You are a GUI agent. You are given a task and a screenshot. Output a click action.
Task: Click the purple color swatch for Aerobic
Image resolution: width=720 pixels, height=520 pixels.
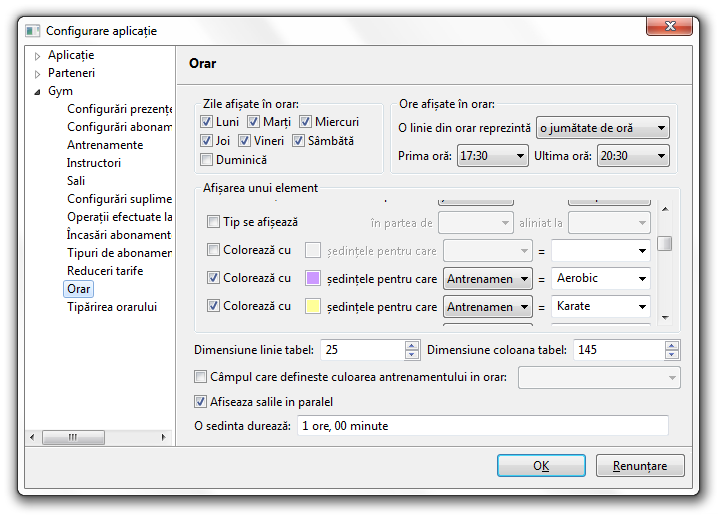(x=313, y=278)
